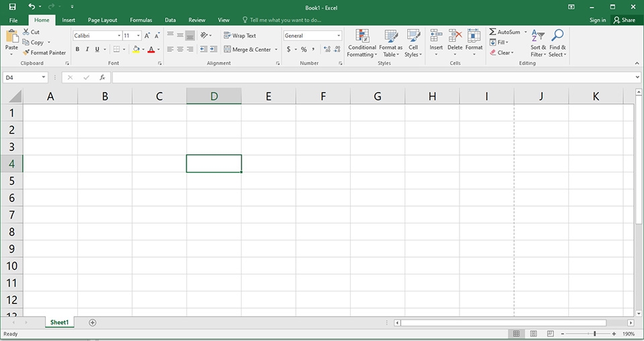The image size is (644, 341).
Task: Click the Insert cells button
Action: (x=436, y=42)
